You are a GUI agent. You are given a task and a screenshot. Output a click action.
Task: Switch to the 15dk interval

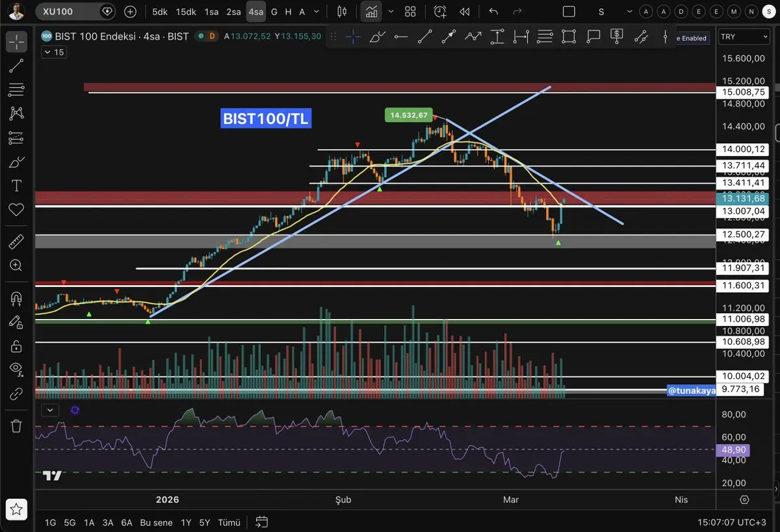pos(186,12)
